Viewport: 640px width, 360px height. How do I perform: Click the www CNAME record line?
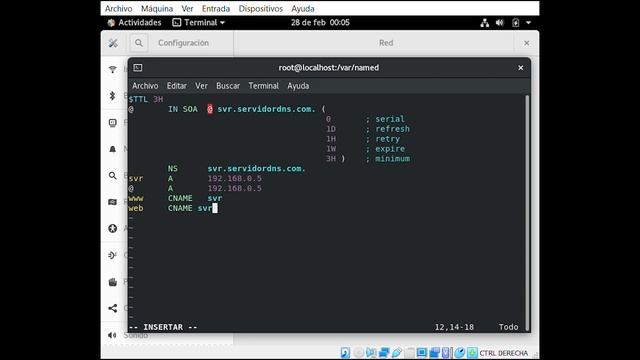(x=176, y=198)
